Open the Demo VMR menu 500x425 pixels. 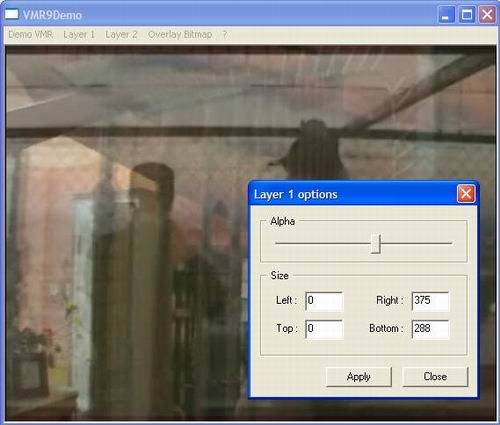[x=30, y=34]
